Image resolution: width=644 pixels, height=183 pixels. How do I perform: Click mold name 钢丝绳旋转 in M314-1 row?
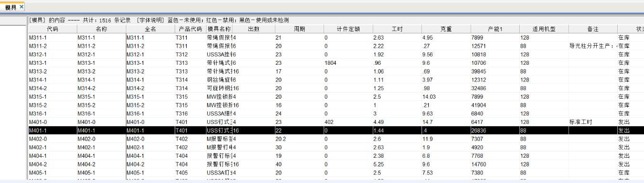(220, 80)
